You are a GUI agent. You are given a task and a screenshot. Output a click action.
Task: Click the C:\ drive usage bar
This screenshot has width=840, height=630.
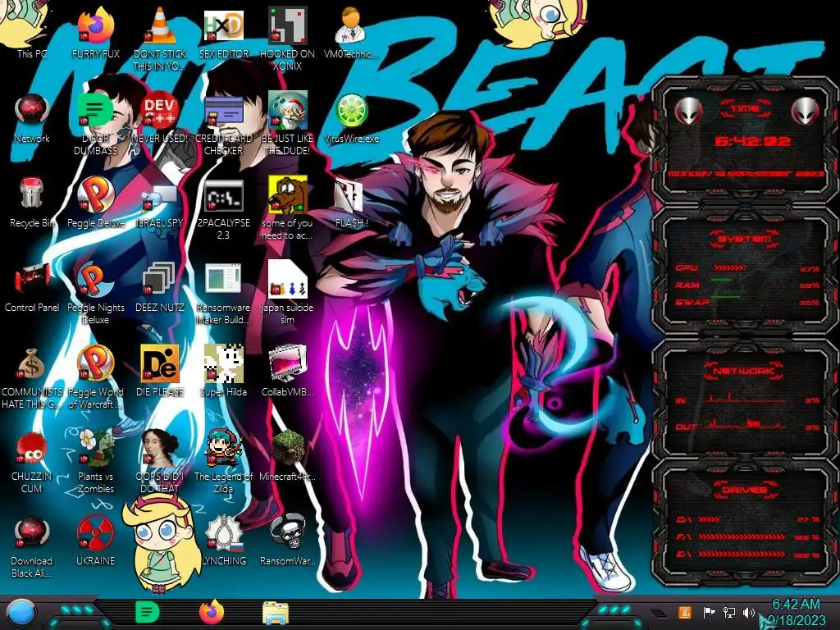710,519
